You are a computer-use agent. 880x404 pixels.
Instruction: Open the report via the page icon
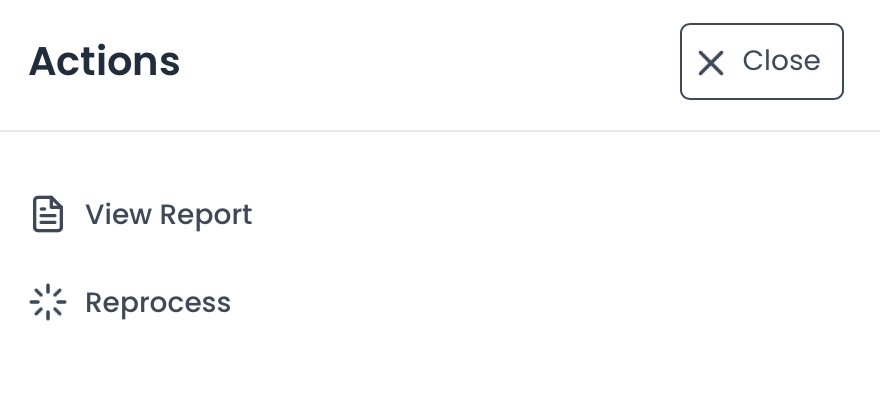coord(48,215)
